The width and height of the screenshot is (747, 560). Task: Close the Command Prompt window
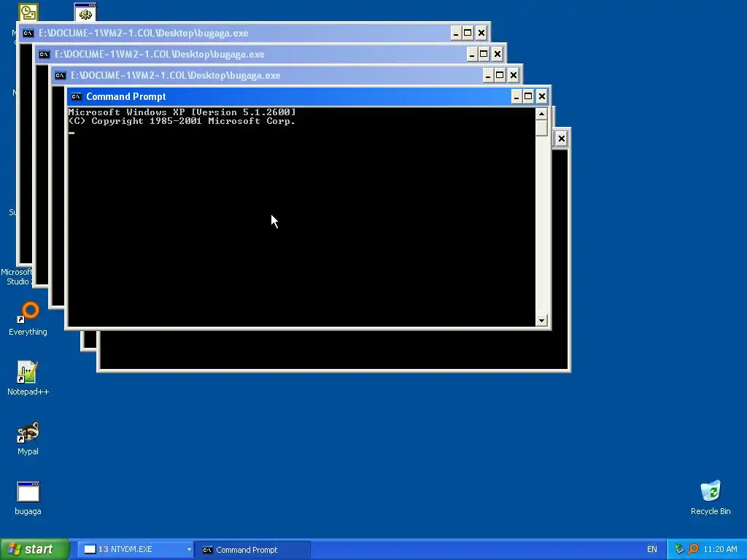tap(542, 97)
